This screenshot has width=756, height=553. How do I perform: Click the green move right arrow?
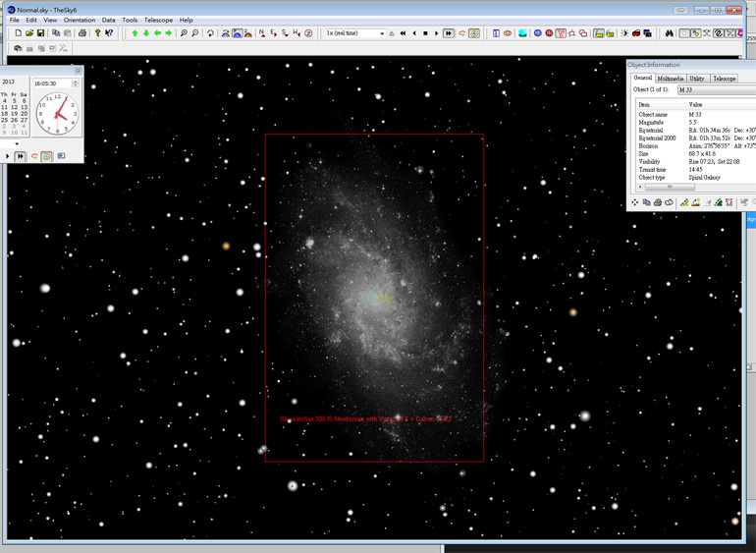point(169,33)
